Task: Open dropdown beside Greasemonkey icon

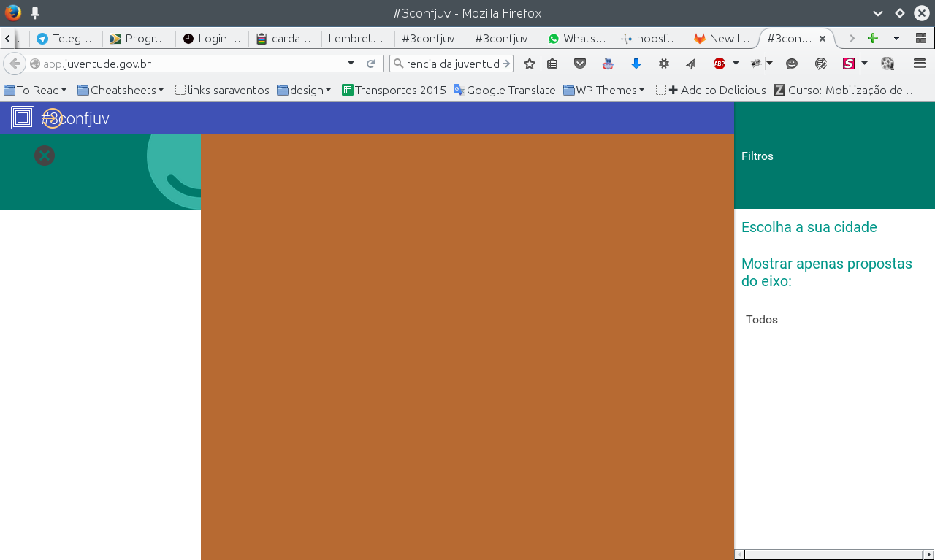Action: [x=769, y=64]
